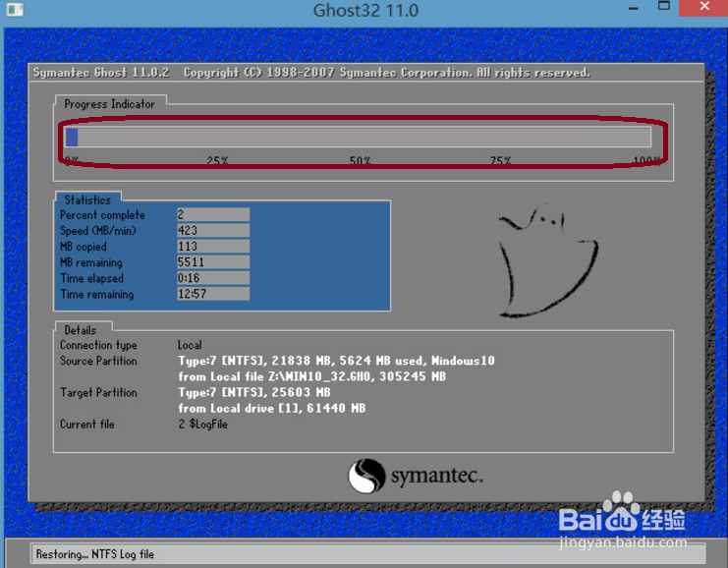Click the 'symantec.' wordmark text
This screenshot has height=568, width=728.
point(437,476)
